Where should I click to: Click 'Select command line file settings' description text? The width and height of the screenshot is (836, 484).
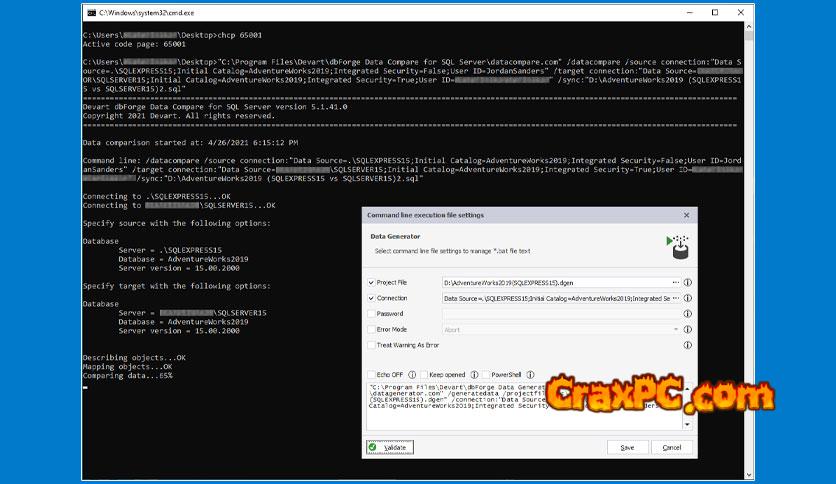coord(452,251)
